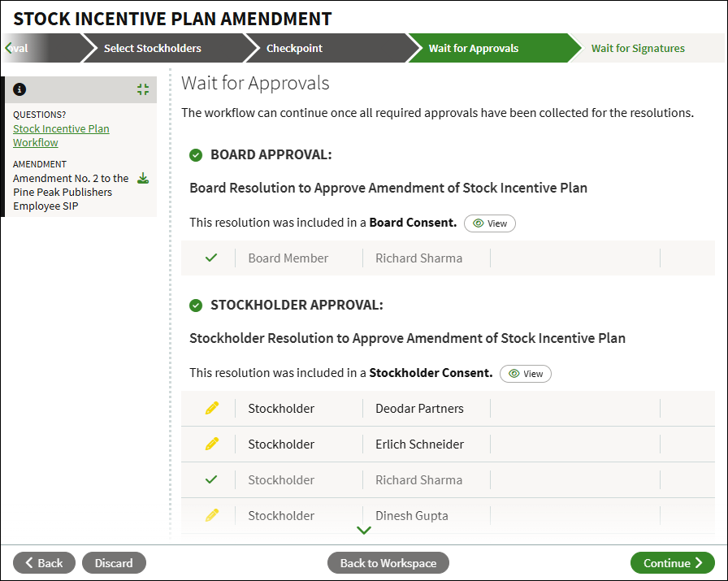This screenshot has height=581, width=728.
Task: Collapse the sidebar panel with shrink icon
Action: click(143, 89)
